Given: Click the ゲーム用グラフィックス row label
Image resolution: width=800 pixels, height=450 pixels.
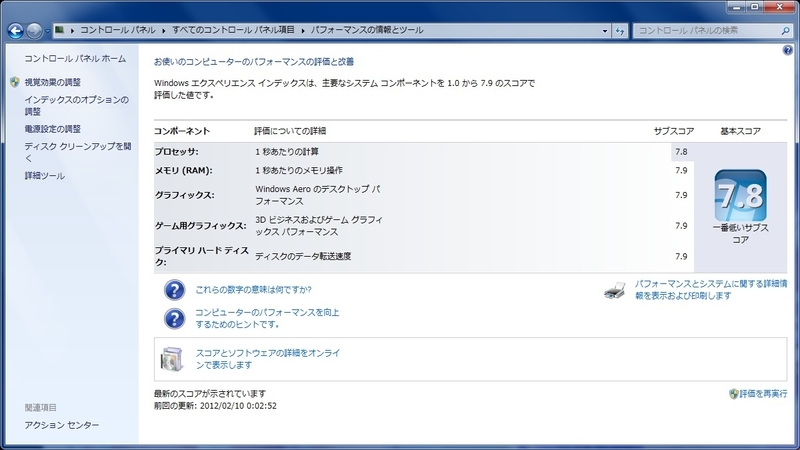Looking at the screenshot, I should pyautogui.click(x=201, y=226).
